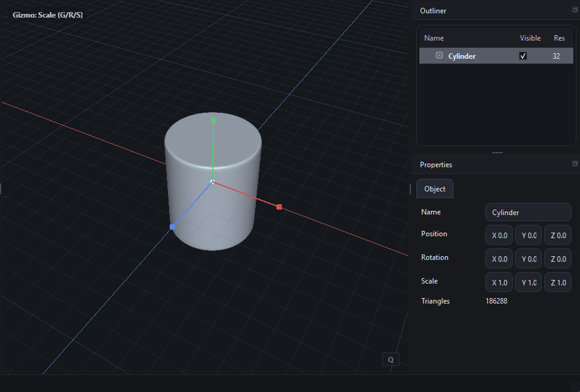Click the white center gizmo handle
Image resolution: width=580 pixels, height=392 pixels.
coord(212,182)
